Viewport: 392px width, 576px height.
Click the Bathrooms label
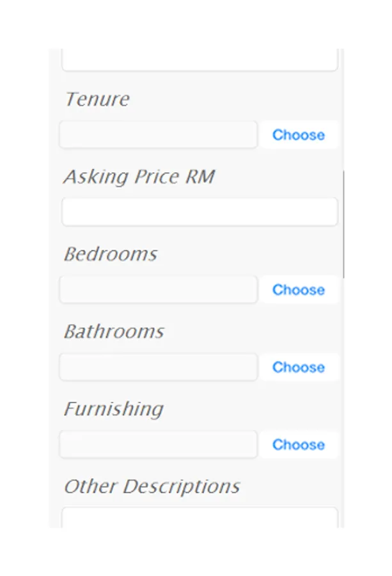pos(114,332)
